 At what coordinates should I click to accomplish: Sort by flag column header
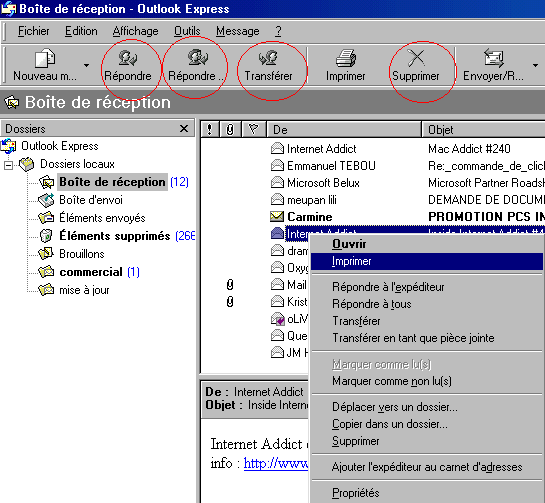tap(253, 130)
